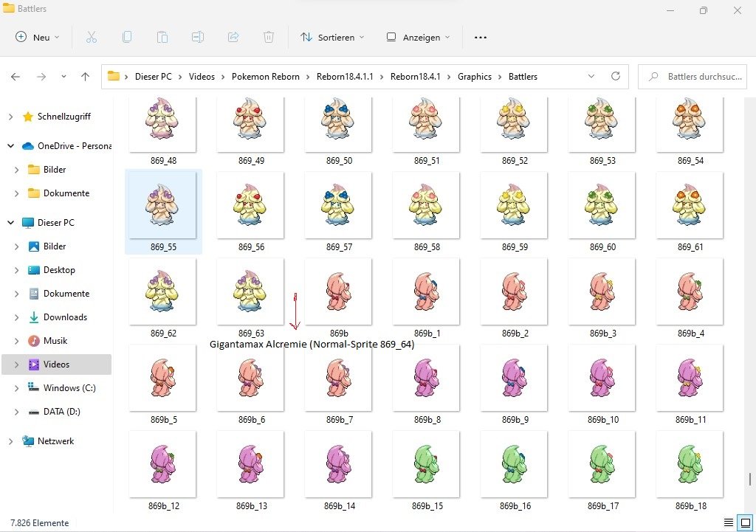Go up one folder level
The height and width of the screenshot is (532, 756).
(x=86, y=77)
